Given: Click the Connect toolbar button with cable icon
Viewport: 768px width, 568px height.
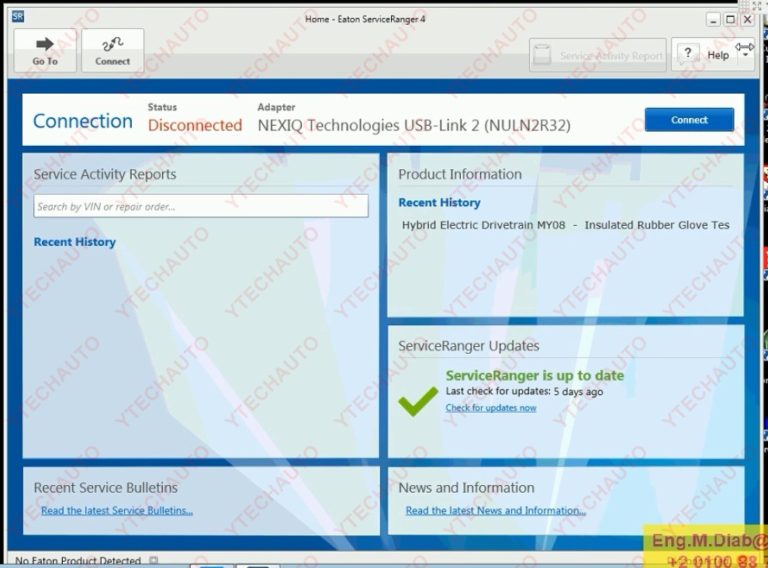Looking at the screenshot, I should coord(113,50).
